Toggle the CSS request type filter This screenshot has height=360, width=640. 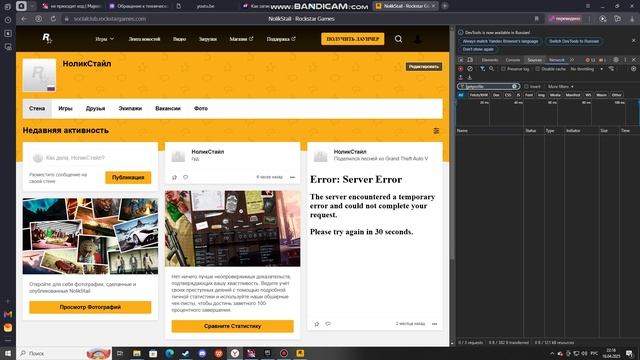[508, 95]
